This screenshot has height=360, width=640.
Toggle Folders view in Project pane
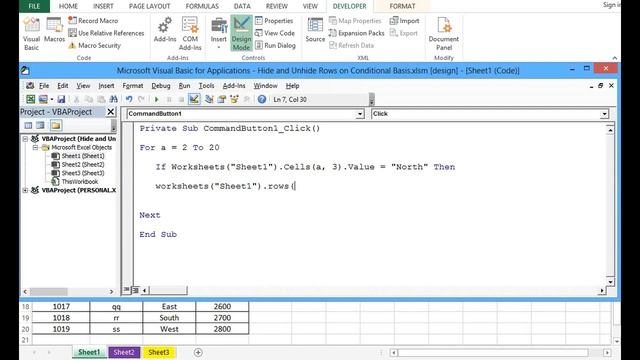click(56, 125)
